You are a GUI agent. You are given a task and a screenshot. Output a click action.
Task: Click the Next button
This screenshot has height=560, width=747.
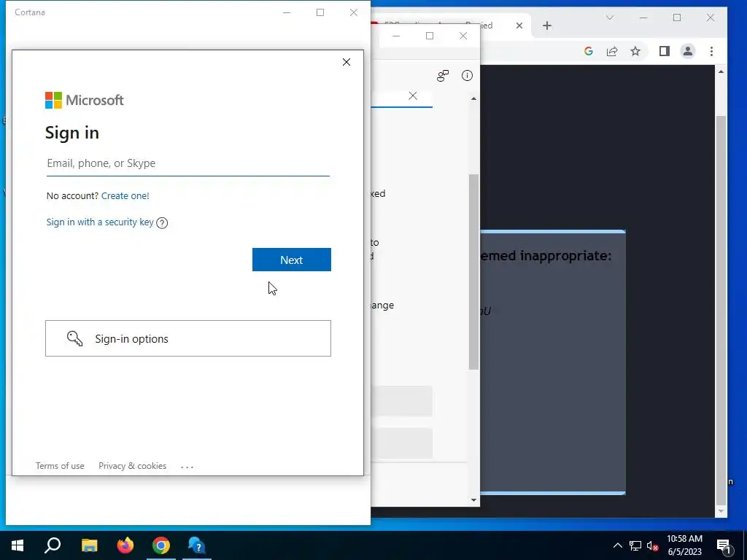(292, 260)
